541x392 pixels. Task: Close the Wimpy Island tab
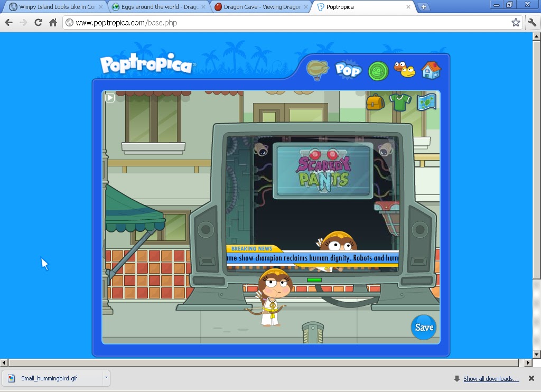[x=101, y=6]
